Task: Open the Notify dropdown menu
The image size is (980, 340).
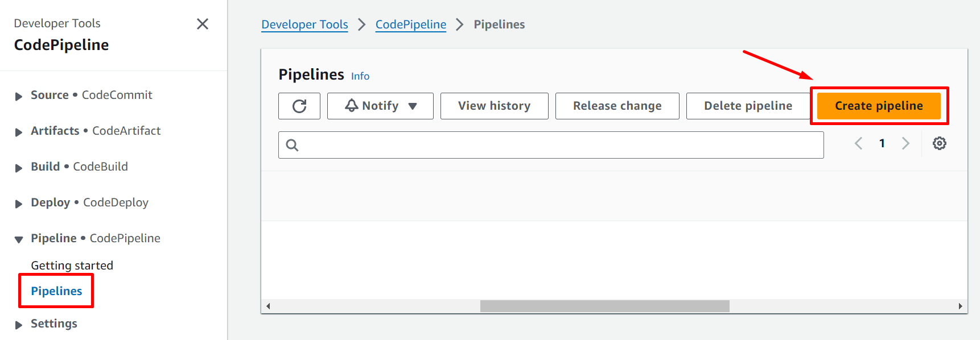Action: tap(380, 106)
